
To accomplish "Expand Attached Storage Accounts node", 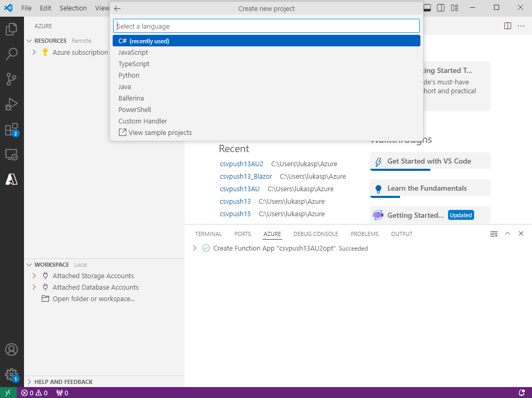I will pos(34,276).
